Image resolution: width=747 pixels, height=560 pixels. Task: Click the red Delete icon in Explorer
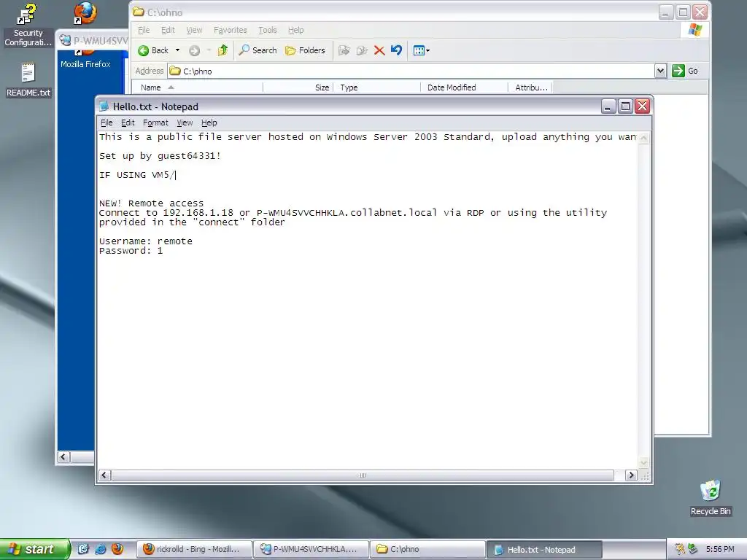379,50
